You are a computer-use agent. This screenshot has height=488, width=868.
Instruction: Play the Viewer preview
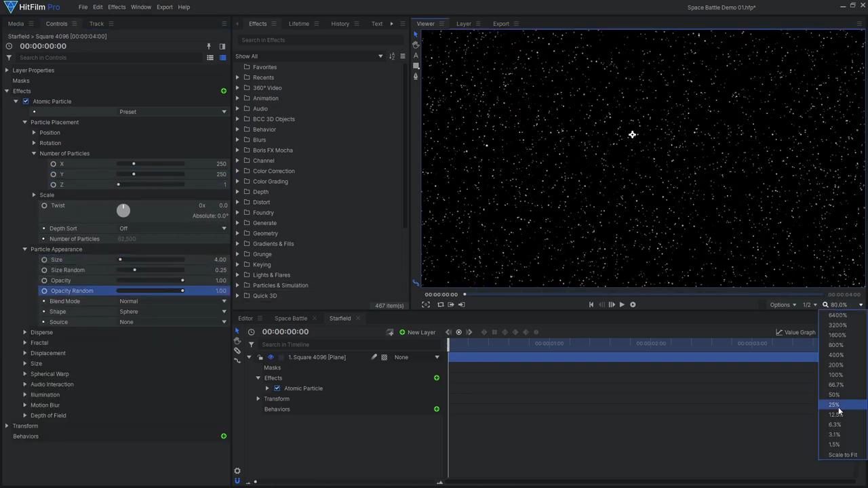click(x=622, y=304)
